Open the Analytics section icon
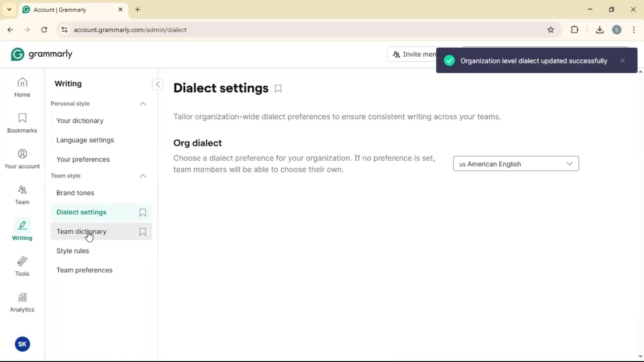Screen dimensions: 644x362 click(x=22, y=302)
